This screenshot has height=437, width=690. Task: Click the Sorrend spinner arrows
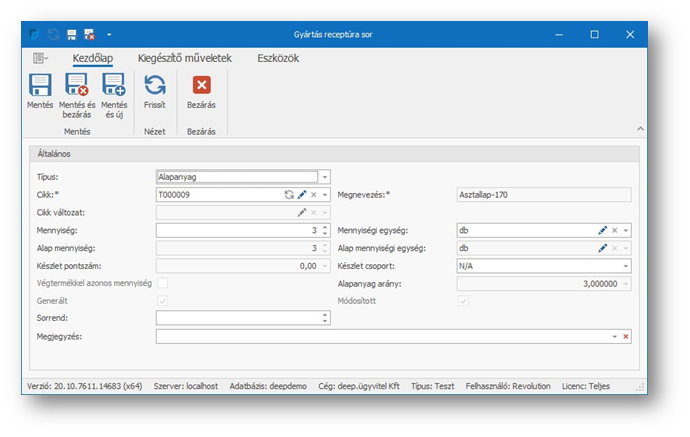pos(324,319)
